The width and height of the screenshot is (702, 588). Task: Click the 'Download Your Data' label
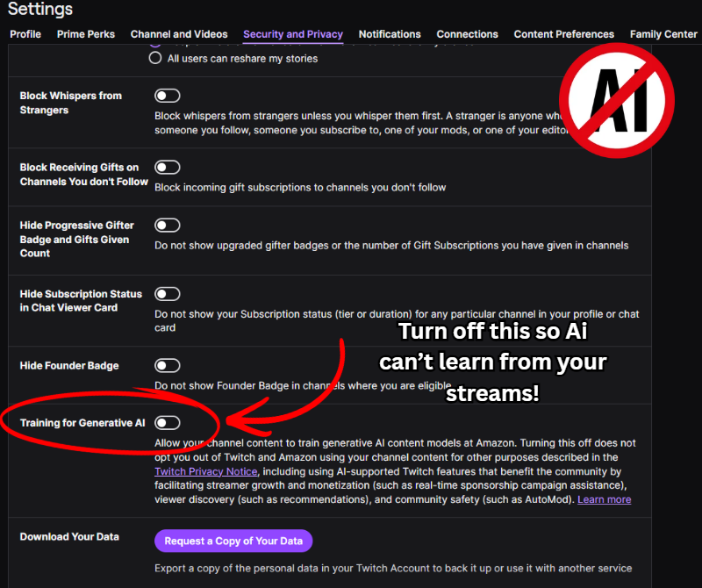click(69, 536)
